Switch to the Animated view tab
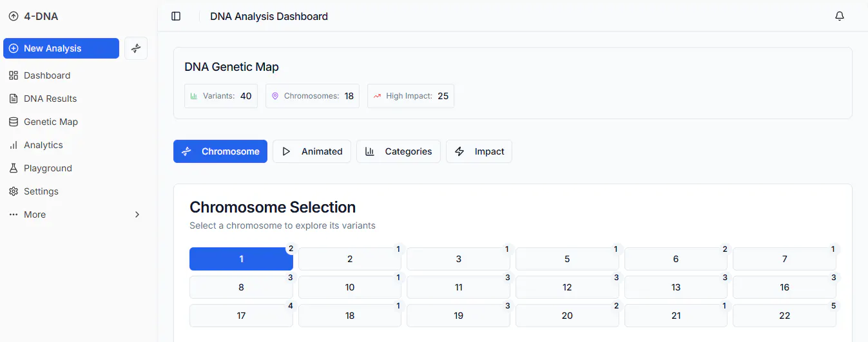The width and height of the screenshot is (868, 342). click(x=312, y=151)
